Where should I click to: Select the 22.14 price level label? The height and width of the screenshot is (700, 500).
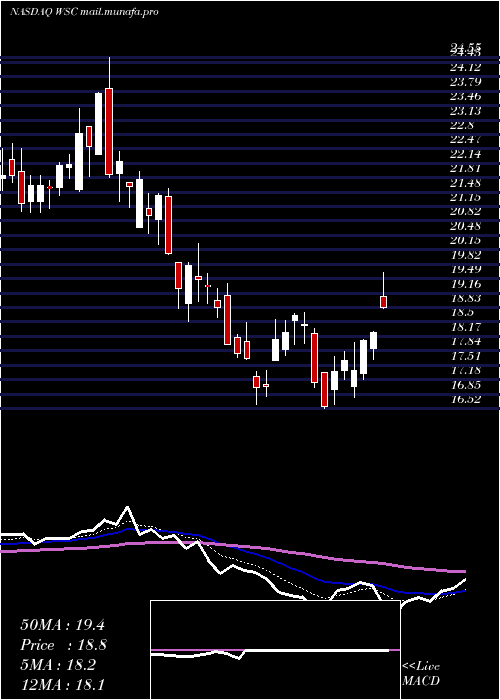pyautogui.click(x=466, y=154)
